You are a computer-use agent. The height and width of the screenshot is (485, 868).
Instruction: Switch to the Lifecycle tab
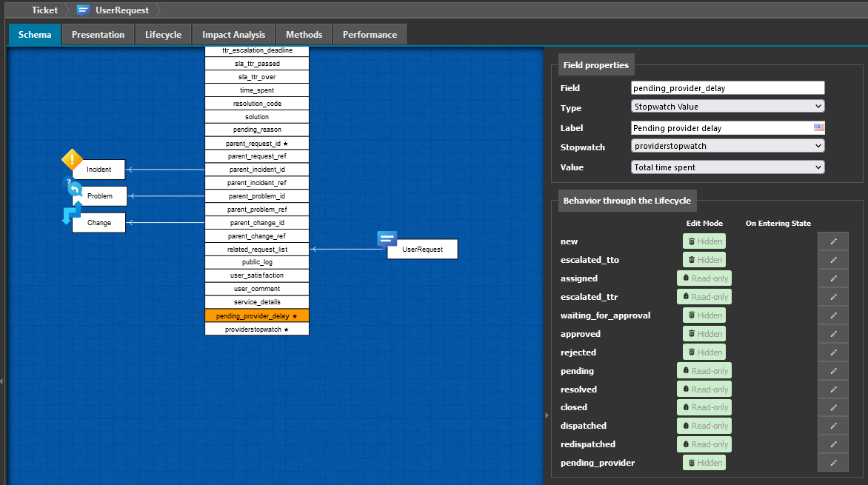click(x=163, y=35)
